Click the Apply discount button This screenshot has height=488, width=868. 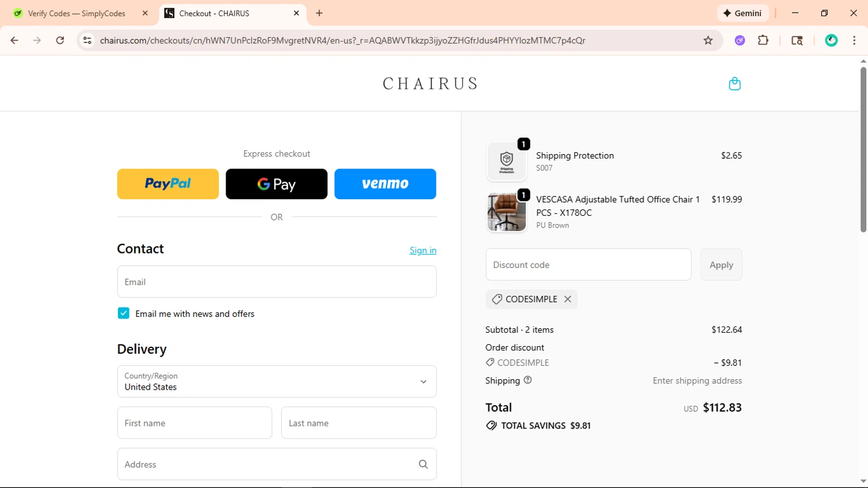[x=721, y=265]
